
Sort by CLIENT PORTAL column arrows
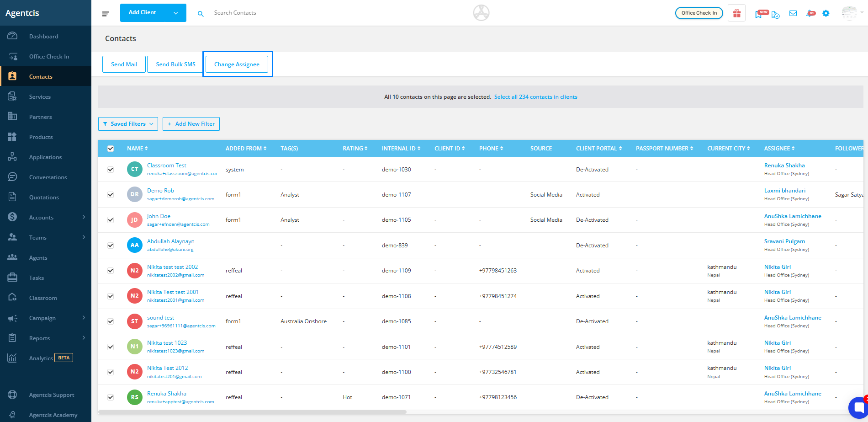[620, 149]
